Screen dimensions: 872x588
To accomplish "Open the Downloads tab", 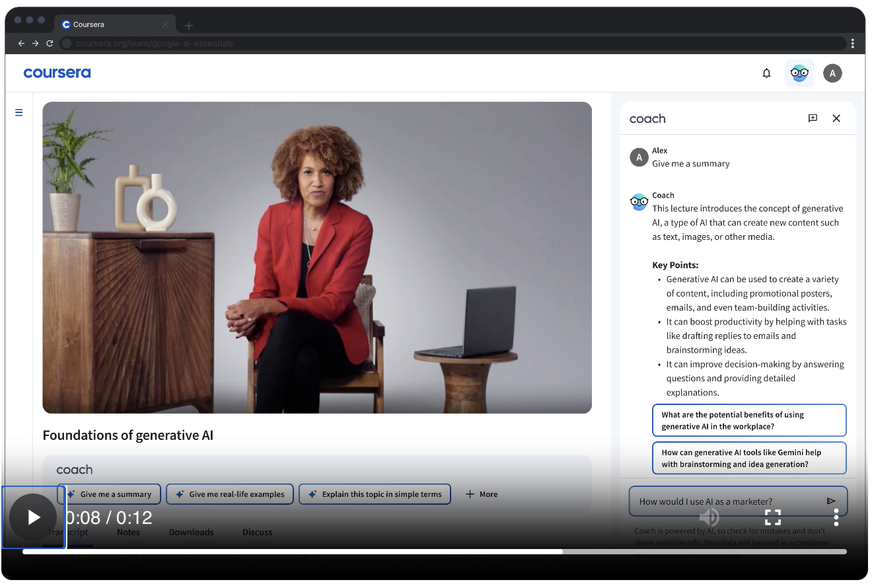I will point(191,533).
